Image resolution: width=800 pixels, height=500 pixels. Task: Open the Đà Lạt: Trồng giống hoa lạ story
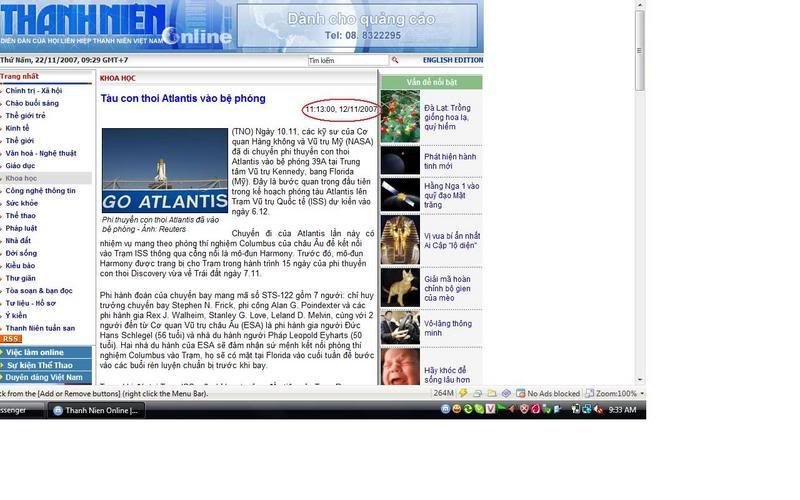coord(447,117)
